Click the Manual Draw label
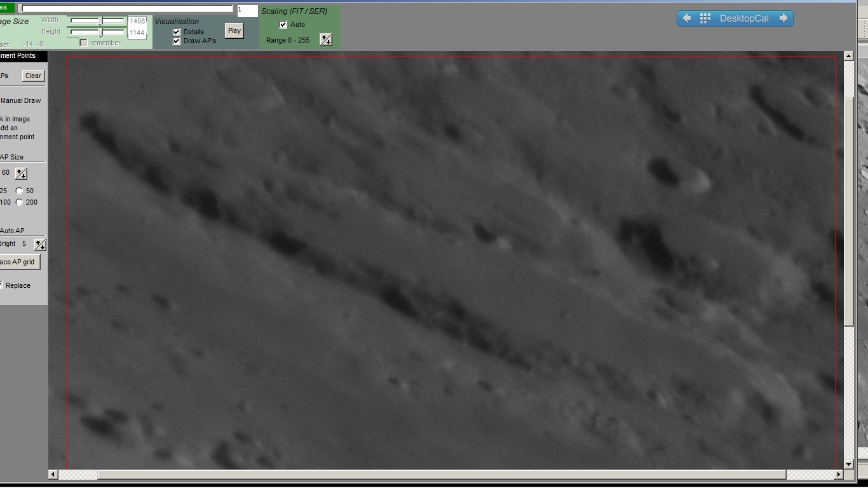The height and width of the screenshot is (488, 868). pos(20,100)
